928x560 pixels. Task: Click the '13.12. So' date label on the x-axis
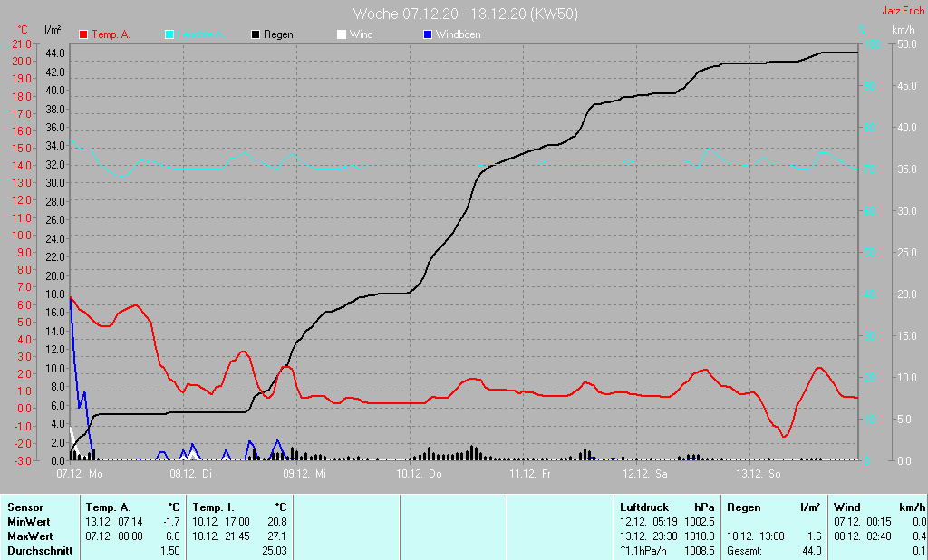(x=759, y=474)
